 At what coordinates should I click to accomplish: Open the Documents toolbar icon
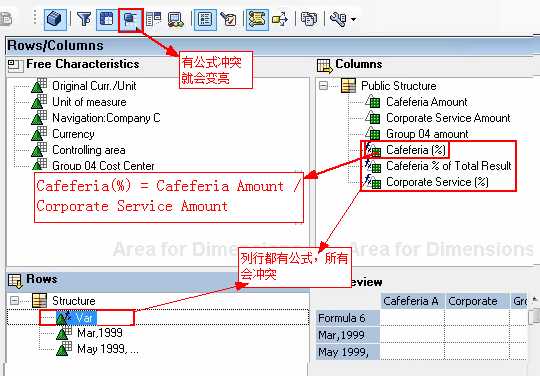click(x=309, y=19)
